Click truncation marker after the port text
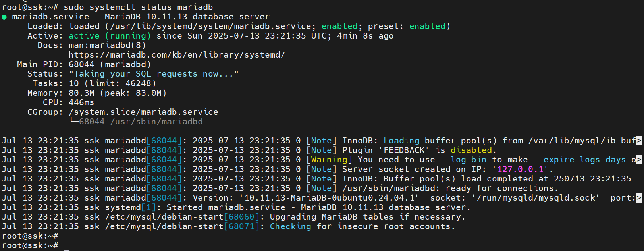The height and width of the screenshot is (251, 644). point(639,198)
